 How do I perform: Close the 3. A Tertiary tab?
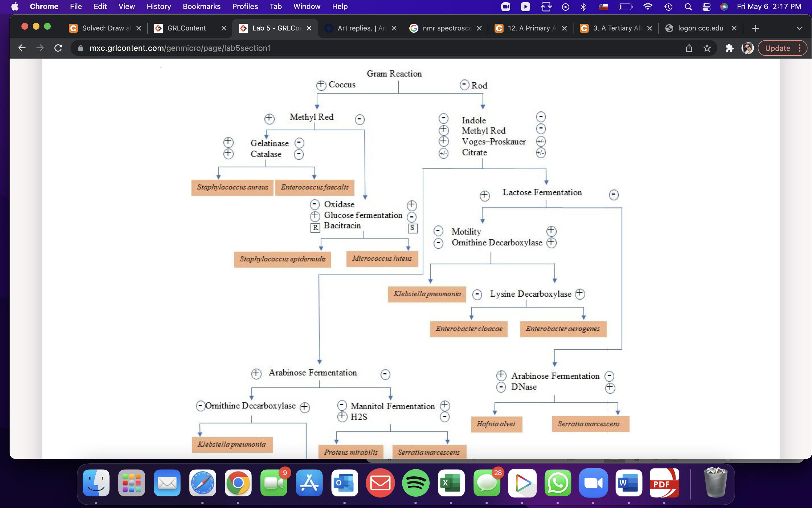point(650,28)
